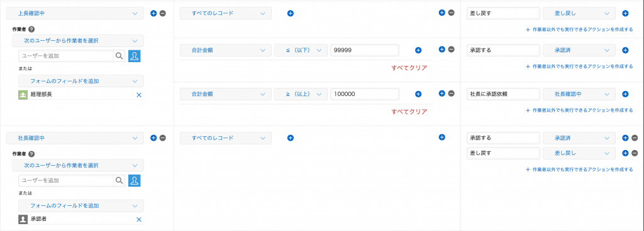Click the 社長に承認依頼 action name field
The height and width of the screenshot is (231, 644).
coord(504,94)
